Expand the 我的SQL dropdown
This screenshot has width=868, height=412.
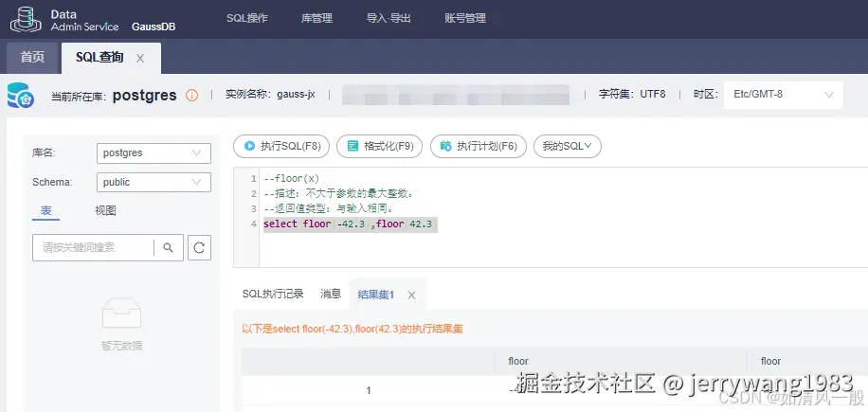click(x=568, y=146)
